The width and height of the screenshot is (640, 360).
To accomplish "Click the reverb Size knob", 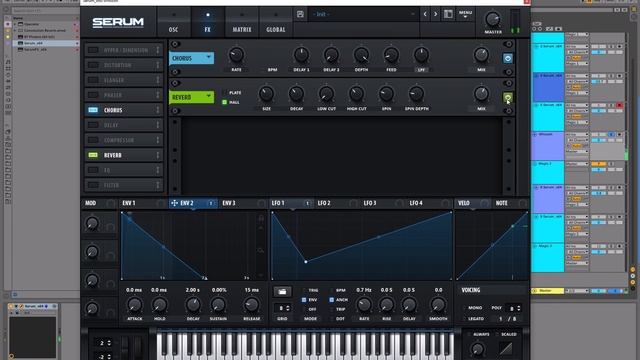I will 266,94.
